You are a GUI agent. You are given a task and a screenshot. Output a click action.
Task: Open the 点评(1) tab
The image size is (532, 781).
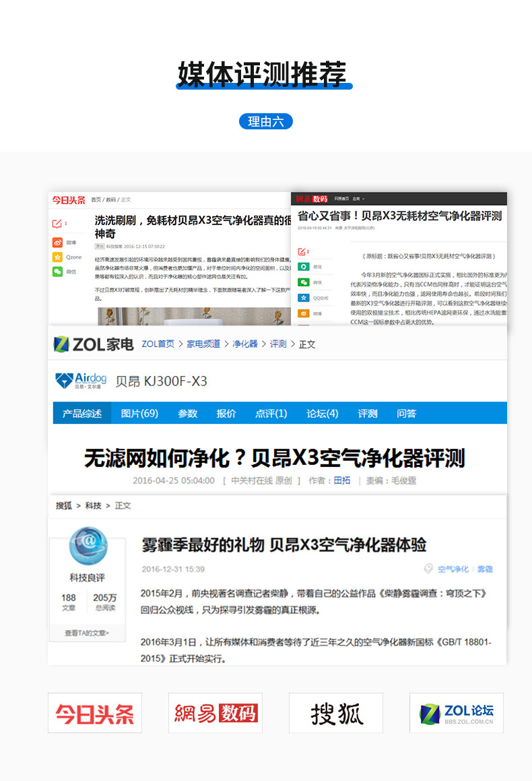click(x=271, y=413)
